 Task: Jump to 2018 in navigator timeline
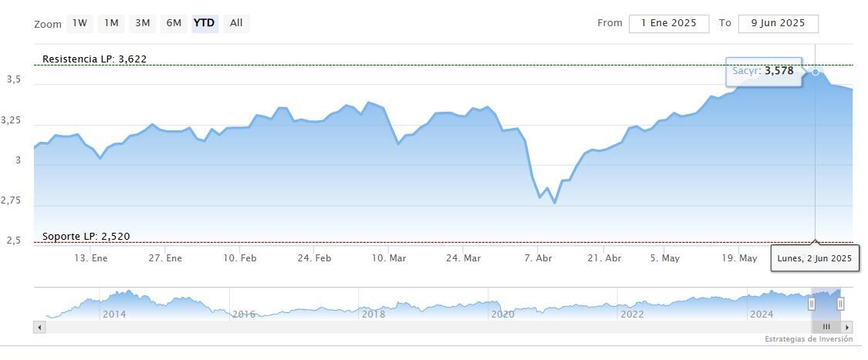[x=373, y=314]
